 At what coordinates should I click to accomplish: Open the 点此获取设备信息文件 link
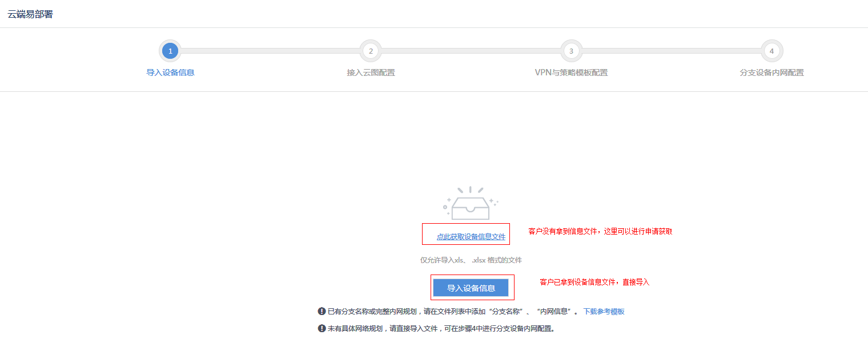(x=471, y=237)
